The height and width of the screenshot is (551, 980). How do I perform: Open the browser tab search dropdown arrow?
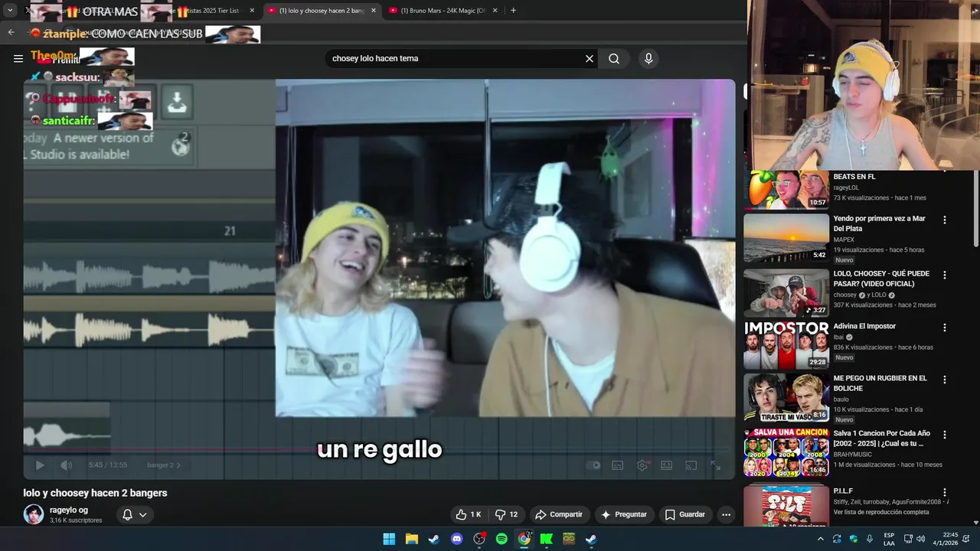[10, 11]
